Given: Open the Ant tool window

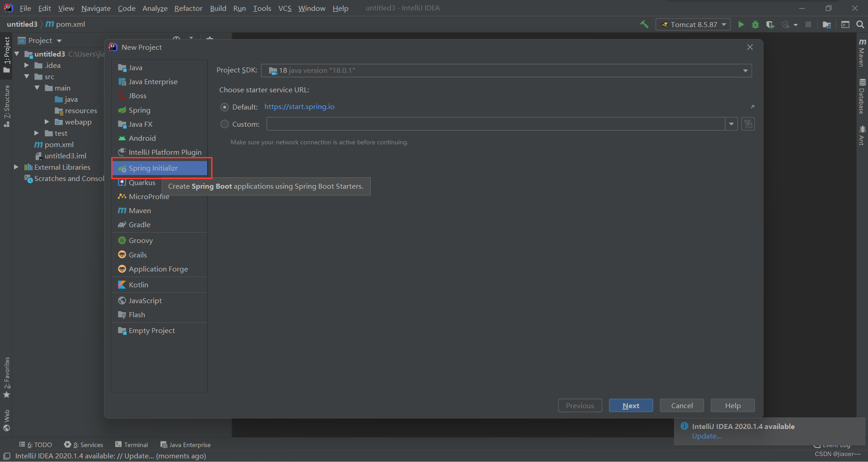Looking at the screenshot, I should [x=862, y=135].
